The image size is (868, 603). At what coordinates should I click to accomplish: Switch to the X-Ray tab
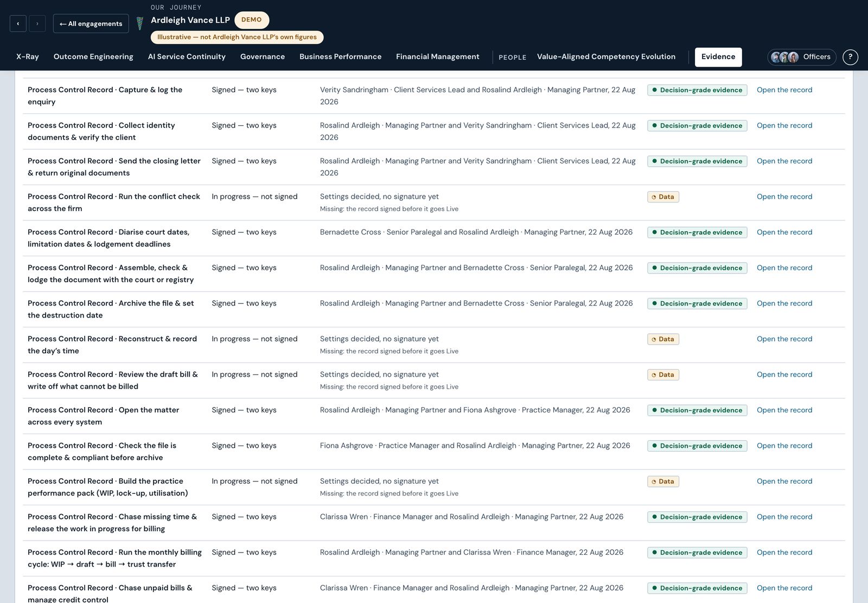point(28,57)
